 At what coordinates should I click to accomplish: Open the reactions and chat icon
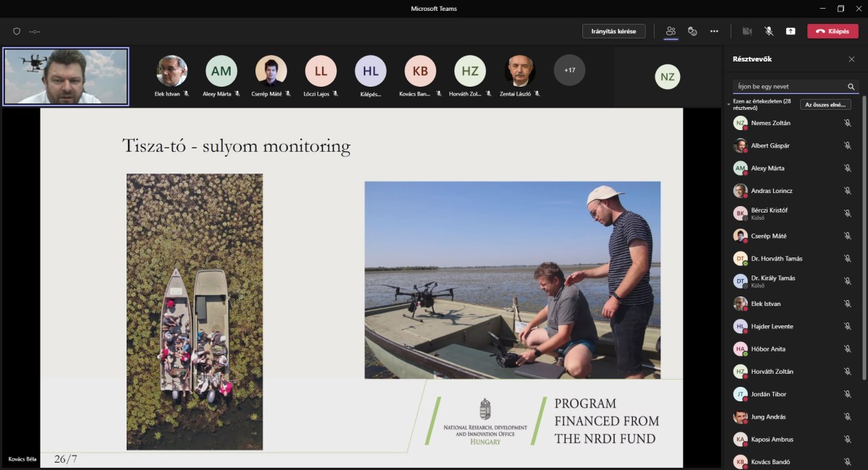(692, 31)
